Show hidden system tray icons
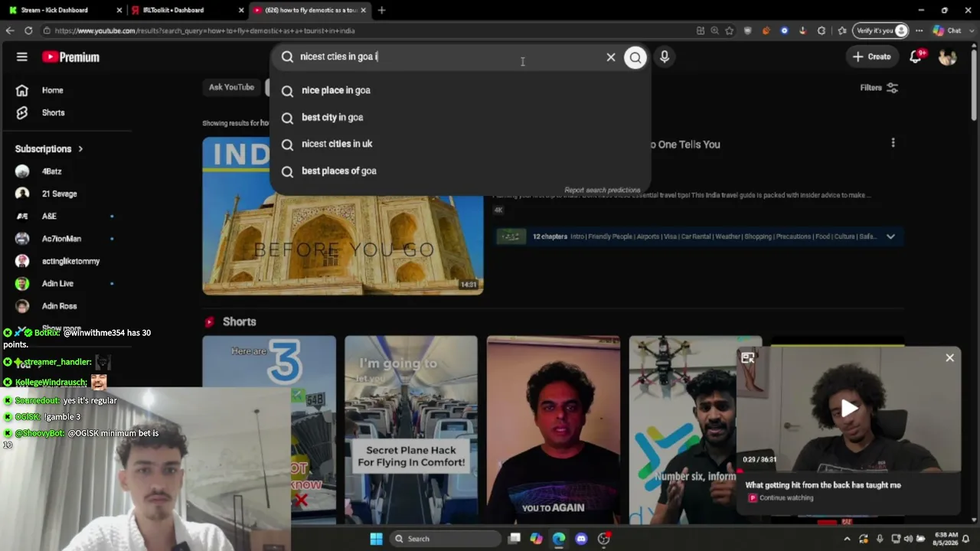The width and height of the screenshot is (980, 551). (x=847, y=539)
